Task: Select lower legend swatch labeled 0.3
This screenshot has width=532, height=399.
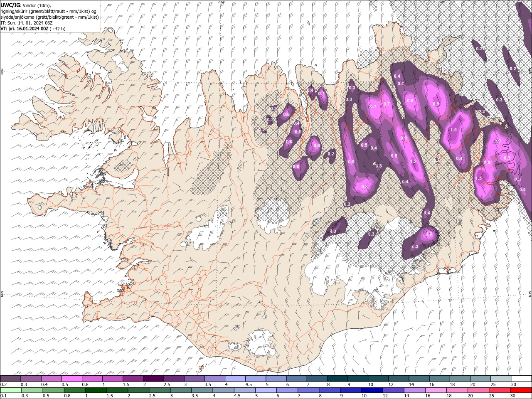Action: (32, 390)
